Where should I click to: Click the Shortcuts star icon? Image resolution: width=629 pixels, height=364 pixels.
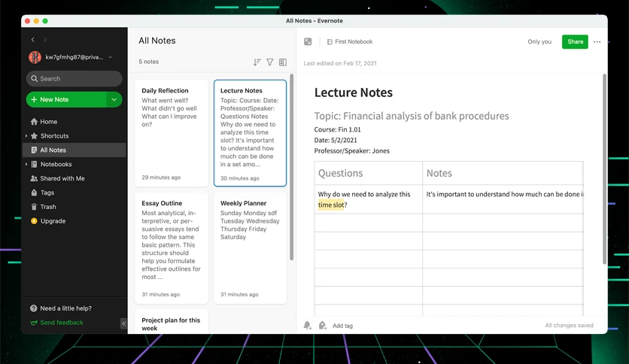click(x=34, y=136)
